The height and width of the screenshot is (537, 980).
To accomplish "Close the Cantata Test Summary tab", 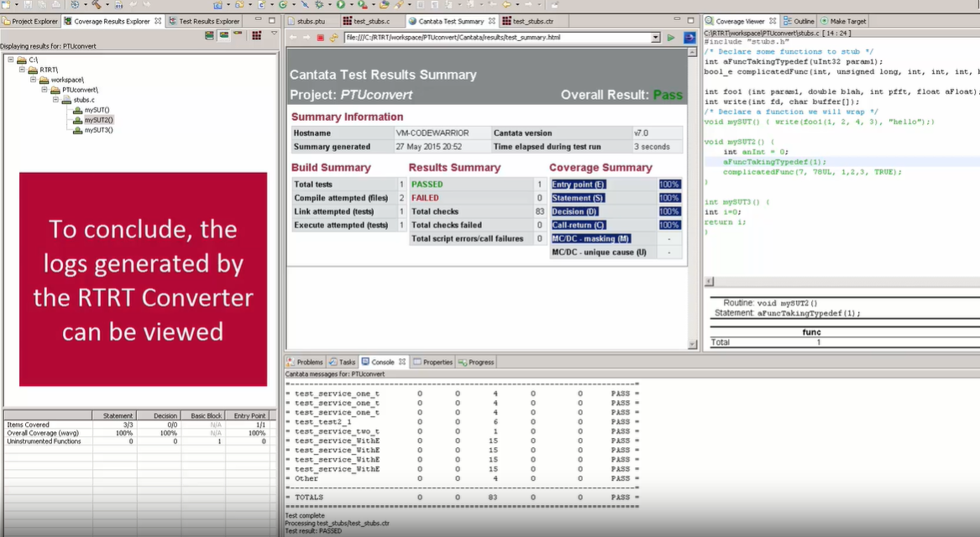I will (492, 21).
